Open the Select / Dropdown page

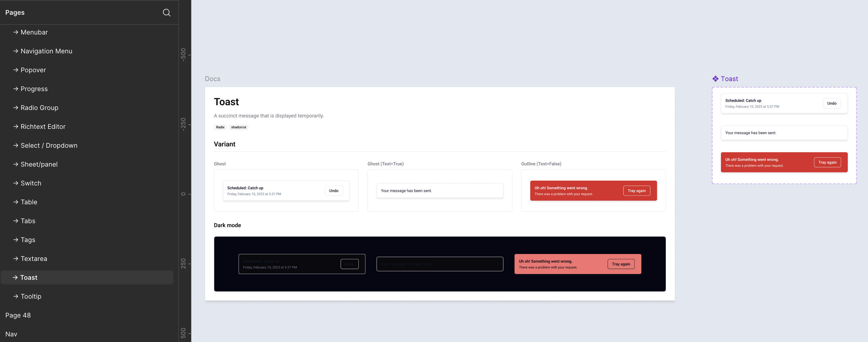point(49,145)
